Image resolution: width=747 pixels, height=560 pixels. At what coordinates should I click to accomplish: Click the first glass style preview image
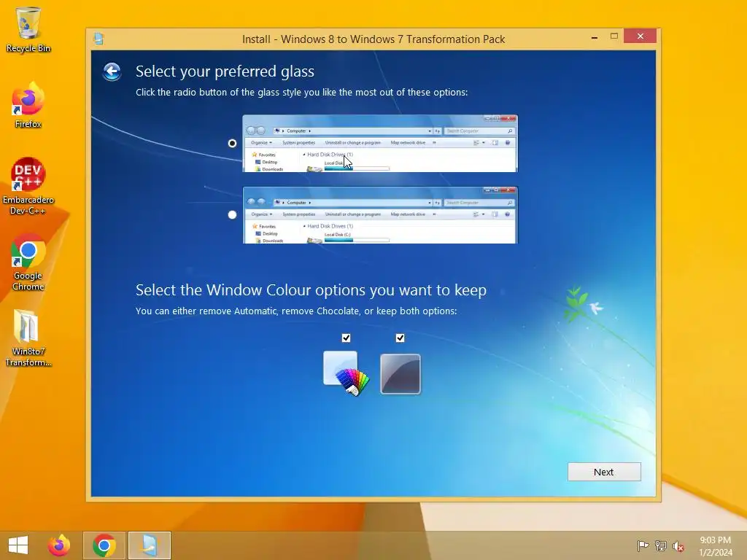(x=379, y=144)
